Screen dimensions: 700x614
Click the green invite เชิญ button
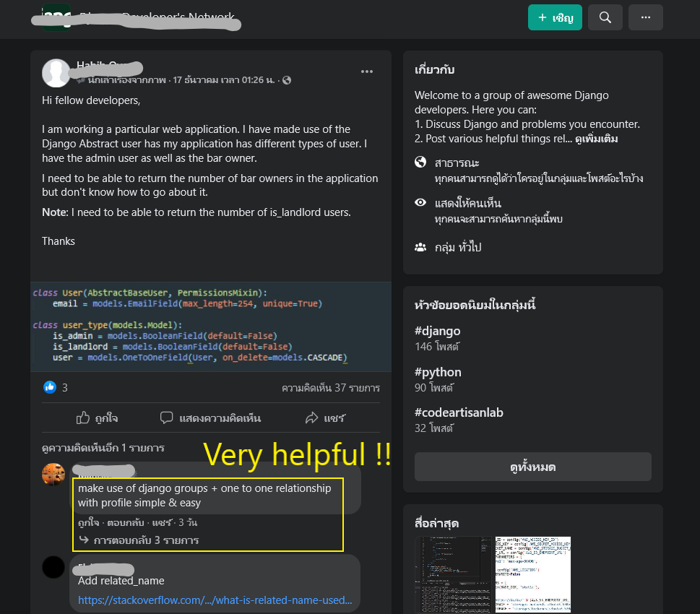click(555, 17)
